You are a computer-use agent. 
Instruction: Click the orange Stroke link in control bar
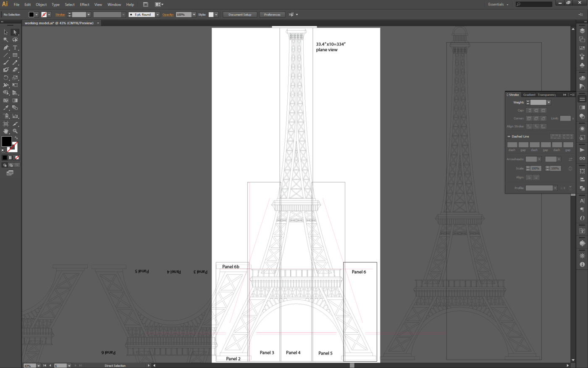pyautogui.click(x=60, y=15)
